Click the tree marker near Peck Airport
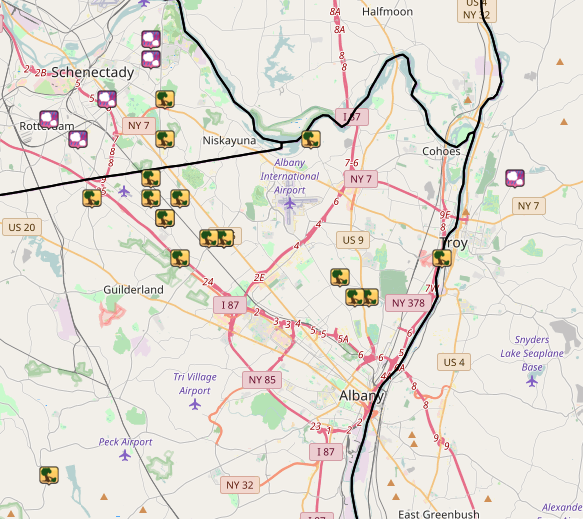 click(x=49, y=475)
